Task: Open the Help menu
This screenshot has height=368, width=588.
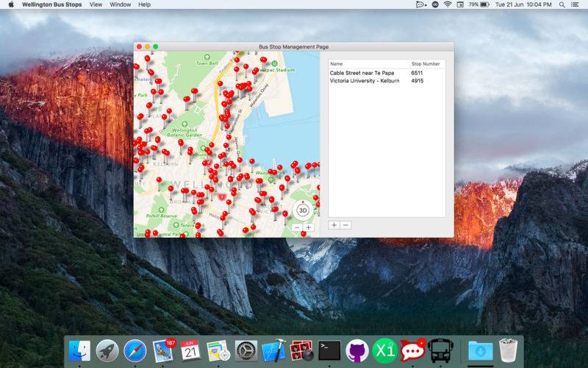Action: pyautogui.click(x=144, y=4)
